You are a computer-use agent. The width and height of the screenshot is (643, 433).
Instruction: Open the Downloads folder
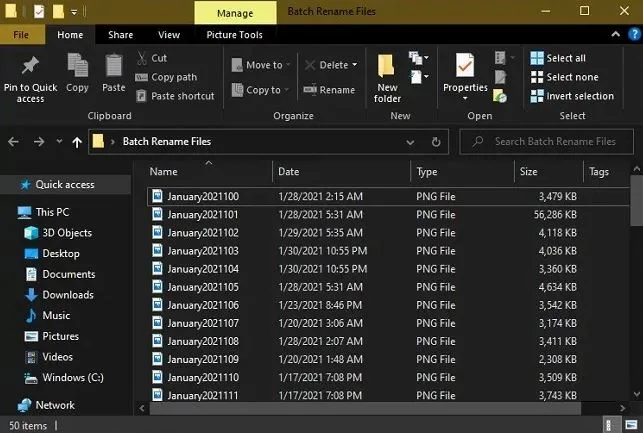[59, 295]
